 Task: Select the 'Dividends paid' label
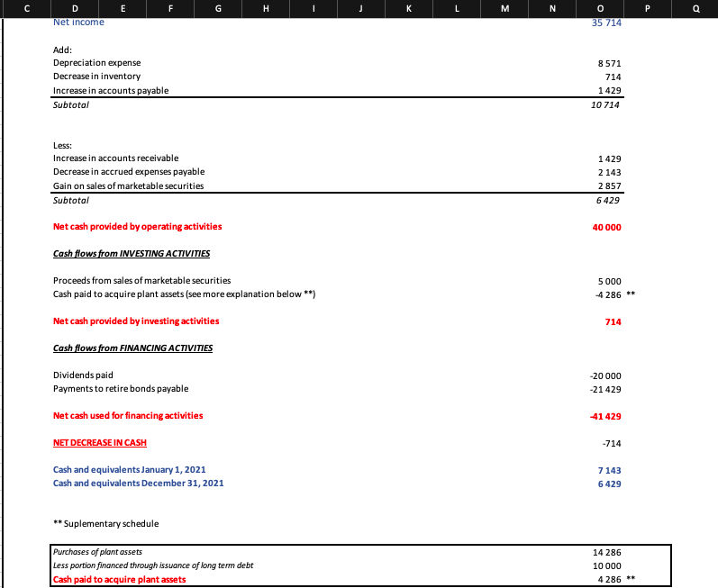(83, 375)
